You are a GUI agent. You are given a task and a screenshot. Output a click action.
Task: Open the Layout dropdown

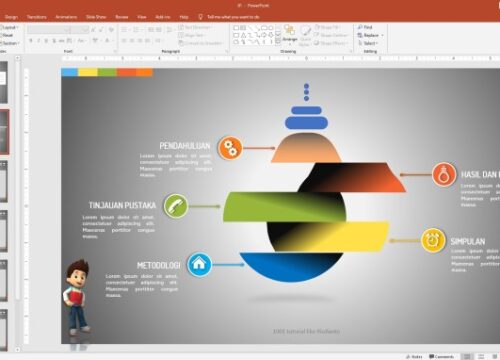point(10,27)
